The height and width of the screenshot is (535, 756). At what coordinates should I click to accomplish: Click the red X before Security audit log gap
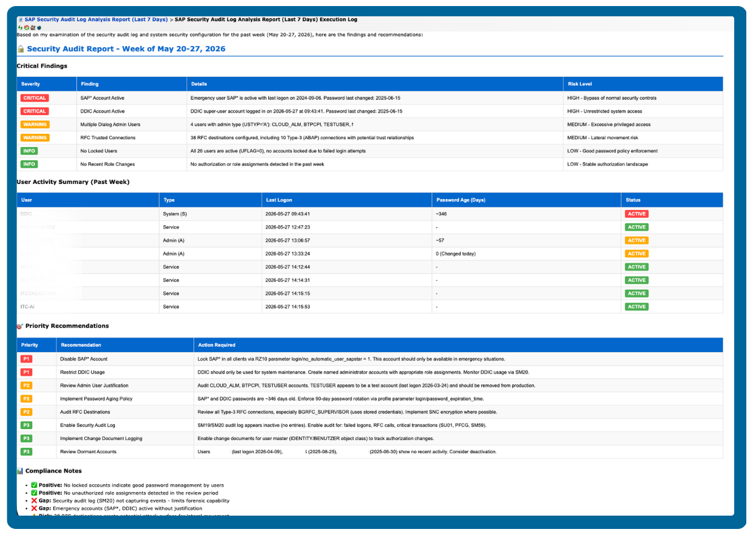(x=34, y=501)
